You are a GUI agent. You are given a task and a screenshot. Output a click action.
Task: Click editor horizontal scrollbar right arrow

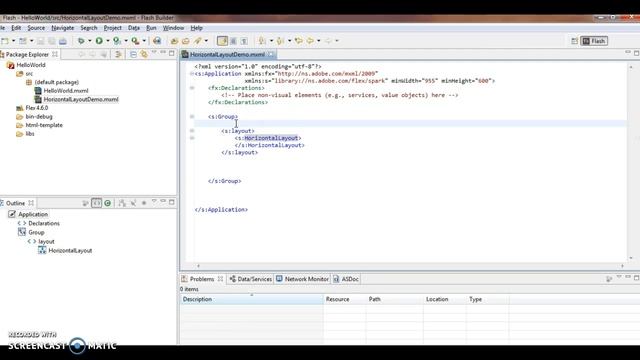click(622, 266)
